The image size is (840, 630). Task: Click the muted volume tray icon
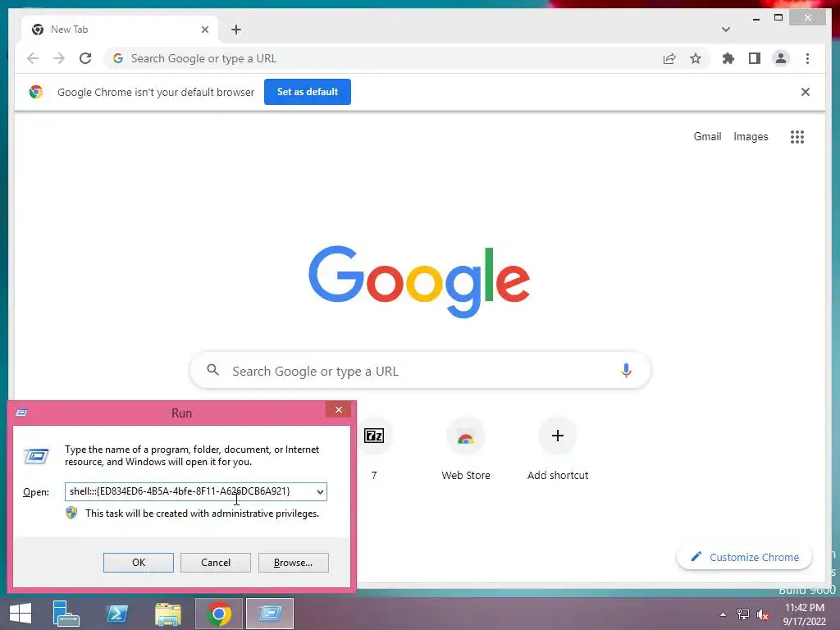pos(763,614)
